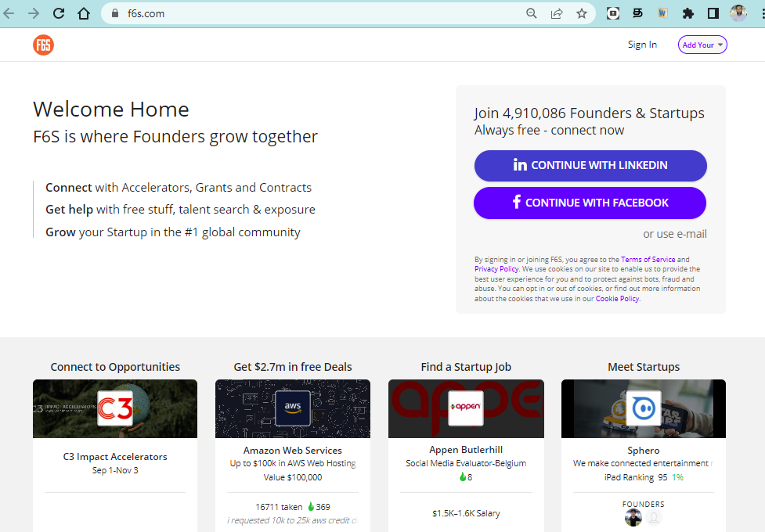Screen dimensions: 765x532
Task: Click the C3 logo tile
Action: click(x=115, y=408)
